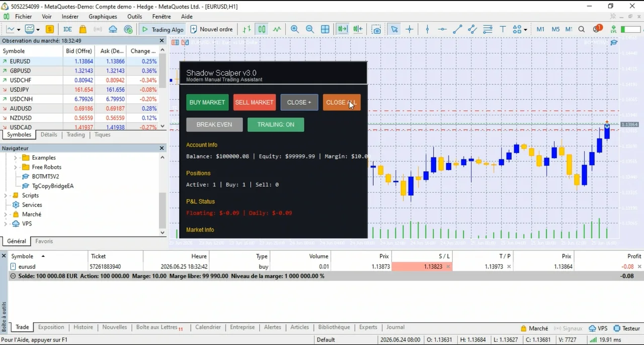Select TgCopyBridgeEA in navigator
The width and height of the screenshot is (644, 345).
click(x=53, y=186)
